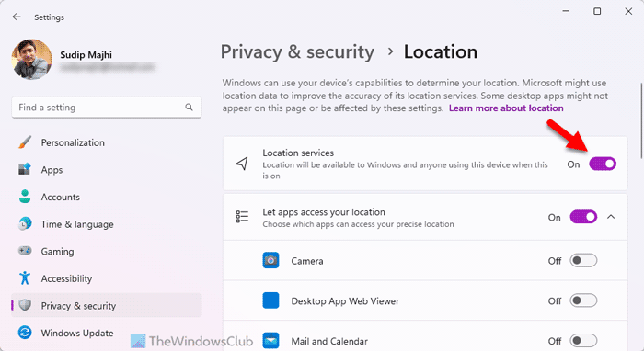This screenshot has width=644, height=351.
Task: Click the Mail and Calendar icon
Action: [270, 341]
